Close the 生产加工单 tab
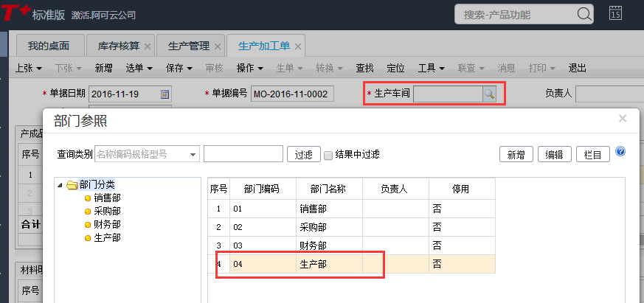The width and height of the screenshot is (644, 303). point(298,46)
